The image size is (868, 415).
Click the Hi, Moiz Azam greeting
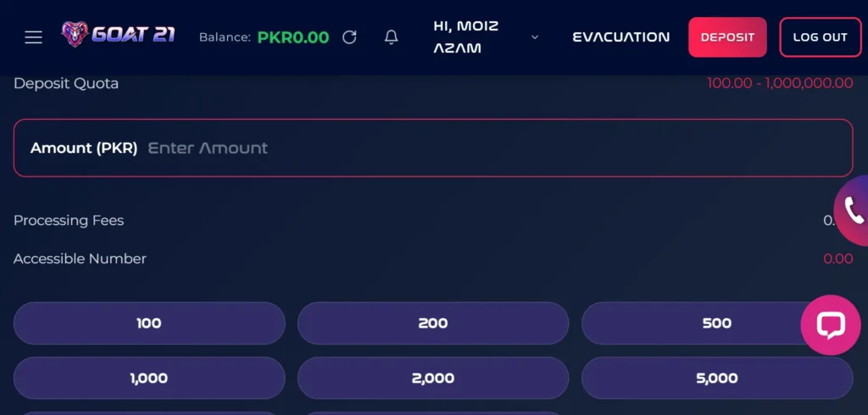click(466, 37)
